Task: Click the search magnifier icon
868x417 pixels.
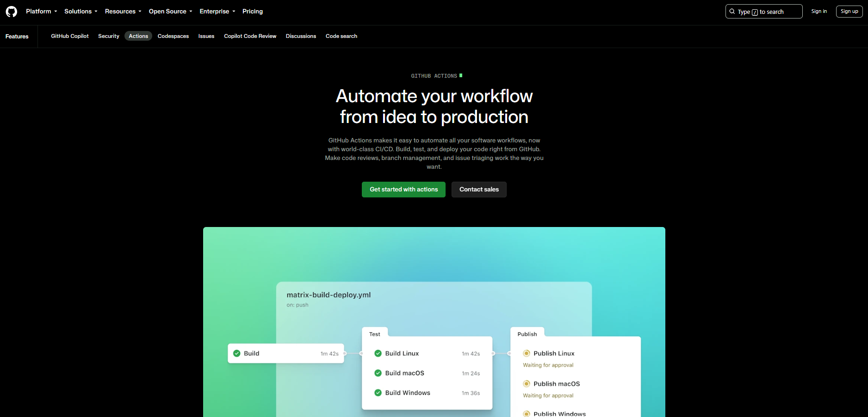Action: pos(732,12)
